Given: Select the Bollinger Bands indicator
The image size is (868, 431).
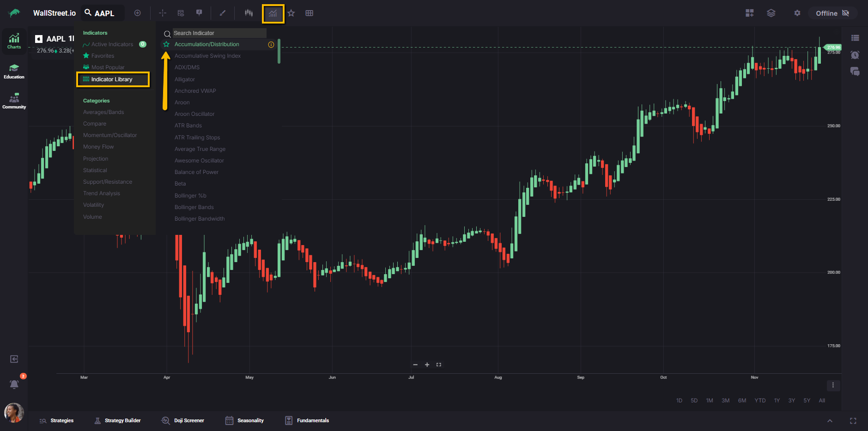Looking at the screenshot, I should 194,207.
